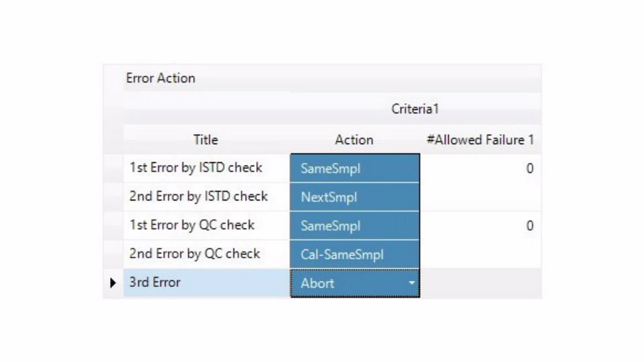Click the dropdown arrow in the Abort cell

(x=411, y=283)
